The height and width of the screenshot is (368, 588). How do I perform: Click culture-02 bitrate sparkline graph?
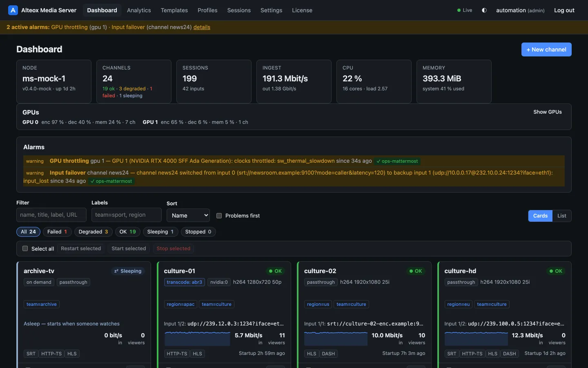336,339
